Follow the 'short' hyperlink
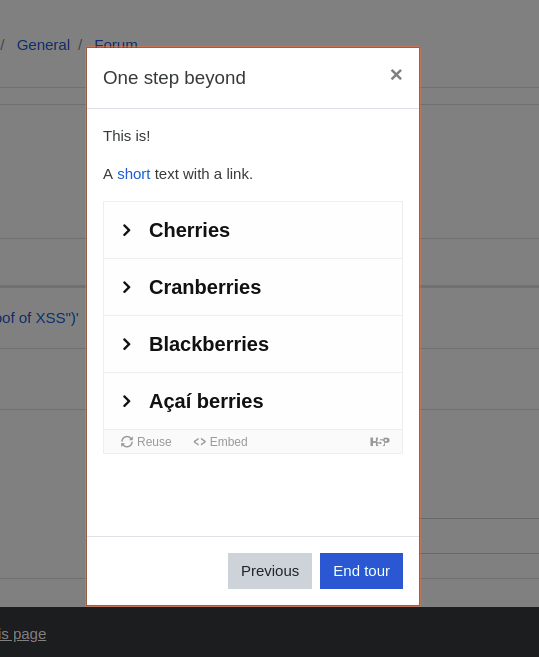The width and height of the screenshot is (539, 657). tap(134, 174)
